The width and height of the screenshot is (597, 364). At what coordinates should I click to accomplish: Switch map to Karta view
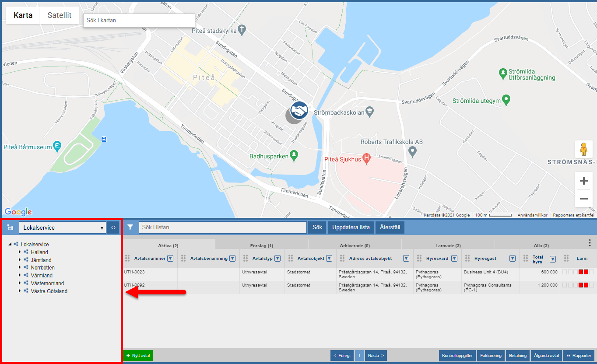pyautogui.click(x=23, y=15)
